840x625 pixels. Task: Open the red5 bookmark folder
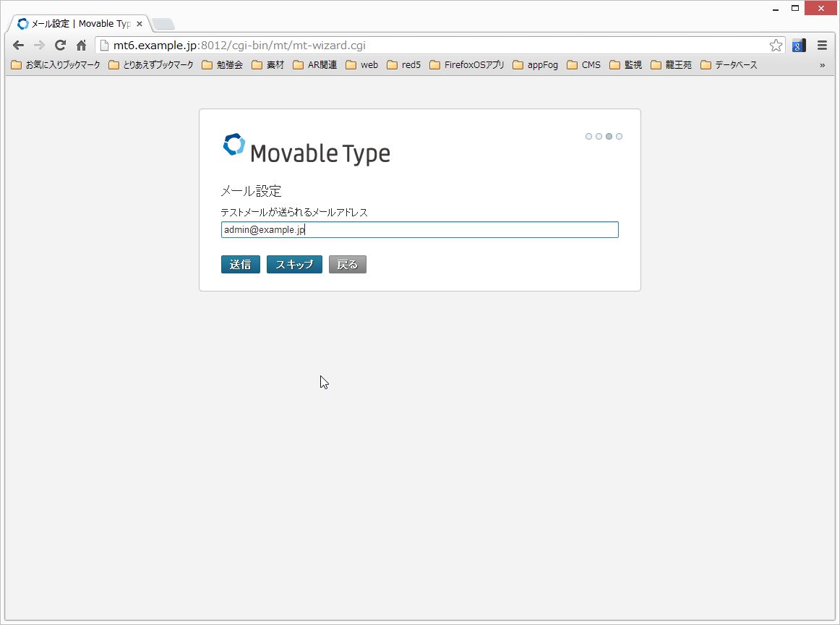pos(404,65)
